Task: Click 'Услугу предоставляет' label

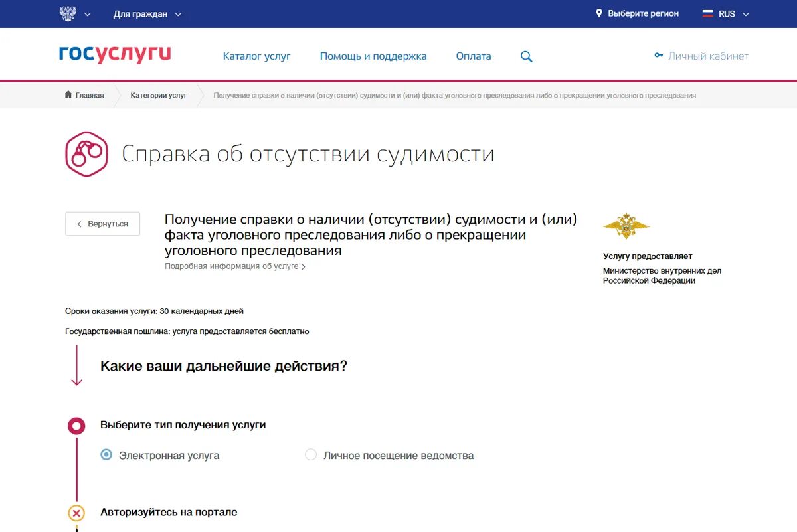Action: [648, 256]
